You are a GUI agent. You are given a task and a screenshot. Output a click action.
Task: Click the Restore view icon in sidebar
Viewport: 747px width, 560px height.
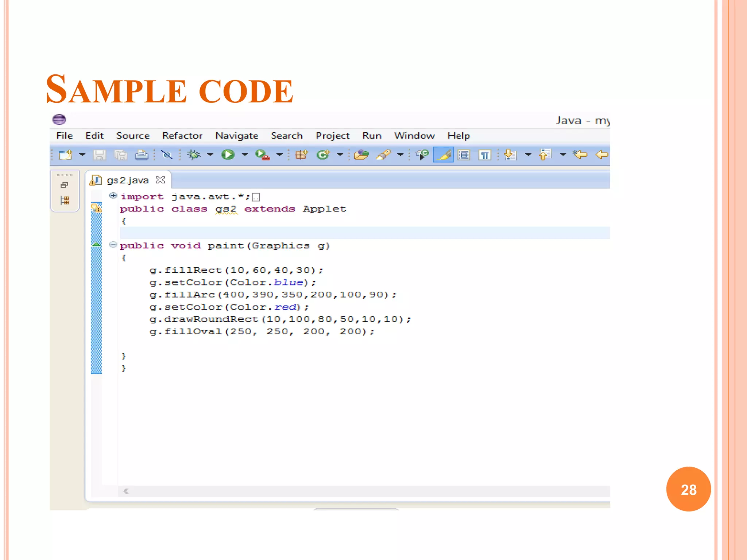click(x=65, y=185)
